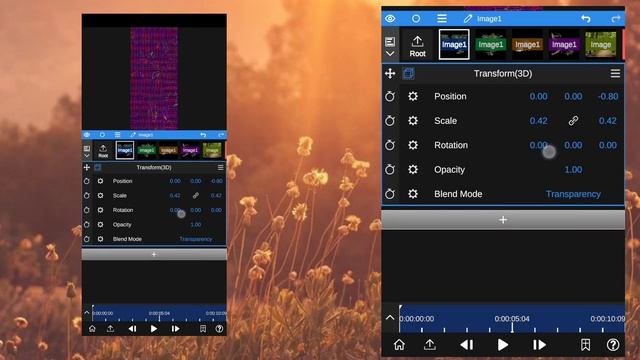
Task: Click the export share icon in the right bottom bar
Action: pyautogui.click(x=429, y=345)
